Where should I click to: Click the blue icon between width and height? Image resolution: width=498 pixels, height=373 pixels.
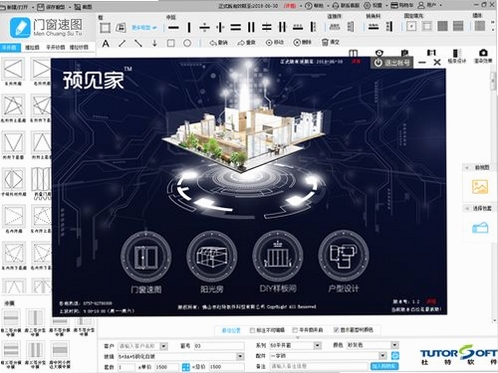(186, 367)
